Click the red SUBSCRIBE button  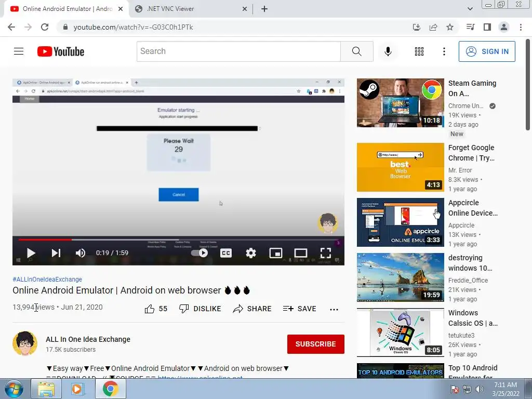click(x=315, y=344)
